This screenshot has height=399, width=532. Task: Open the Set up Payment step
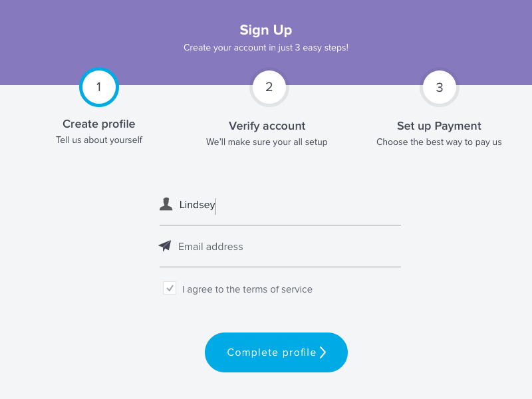(439, 126)
